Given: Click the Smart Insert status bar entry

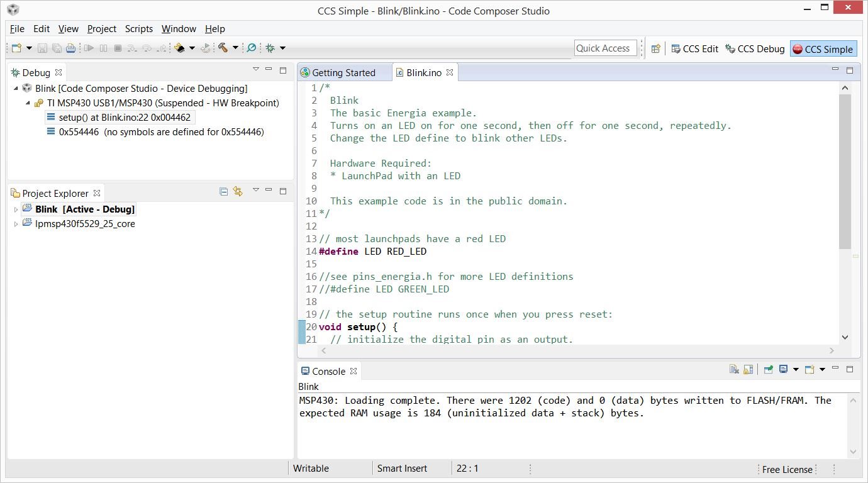Looking at the screenshot, I should (x=402, y=469).
